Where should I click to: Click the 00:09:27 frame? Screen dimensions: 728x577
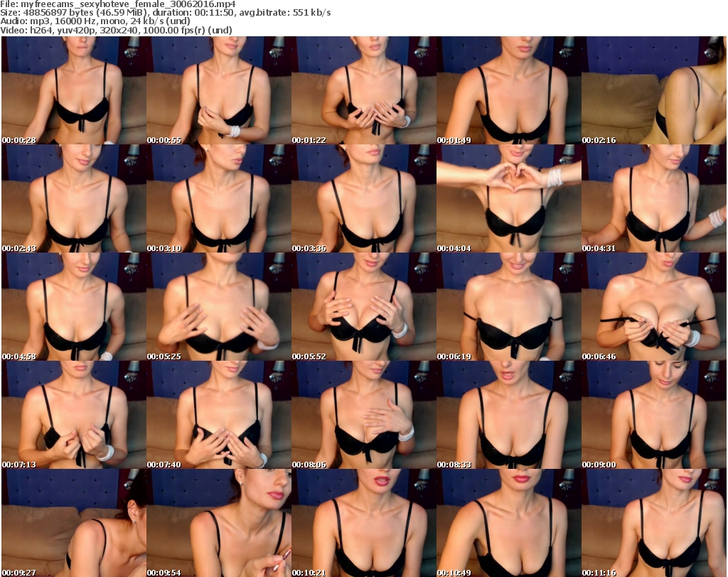pyautogui.click(x=73, y=522)
